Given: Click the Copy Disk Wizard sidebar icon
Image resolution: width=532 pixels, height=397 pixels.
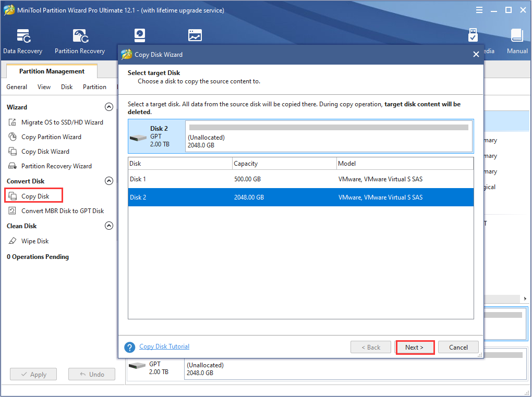Looking at the screenshot, I should tap(12, 151).
